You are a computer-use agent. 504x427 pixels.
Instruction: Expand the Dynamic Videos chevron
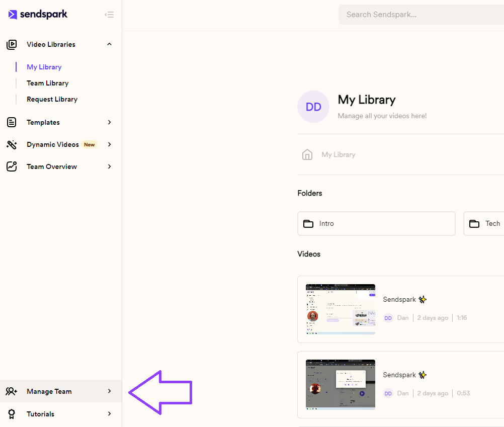(x=109, y=144)
